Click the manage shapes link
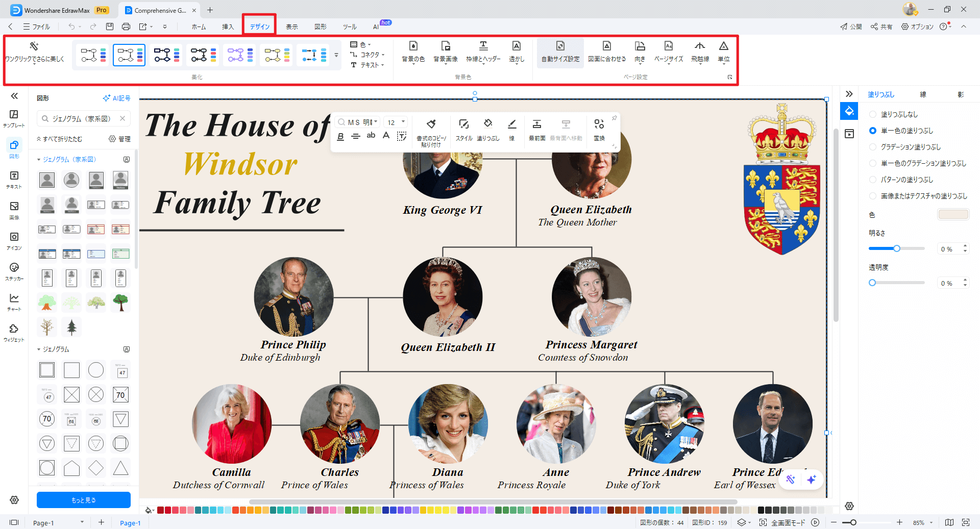The width and height of the screenshot is (980, 529). click(x=120, y=139)
